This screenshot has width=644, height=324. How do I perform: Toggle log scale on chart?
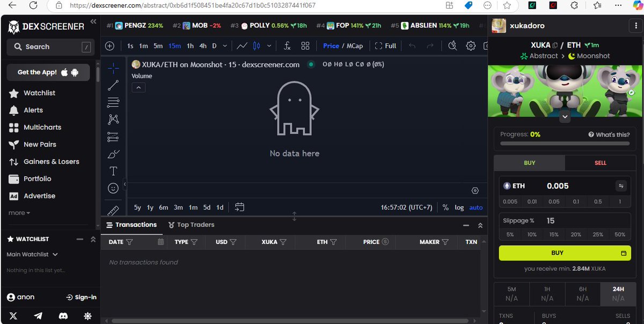[459, 207]
